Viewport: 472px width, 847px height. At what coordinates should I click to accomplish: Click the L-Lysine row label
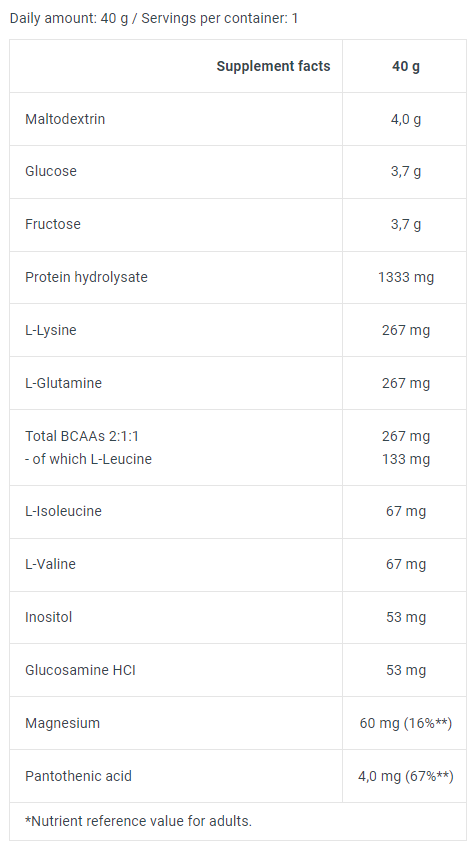pyautogui.click(x=51, y=330)
